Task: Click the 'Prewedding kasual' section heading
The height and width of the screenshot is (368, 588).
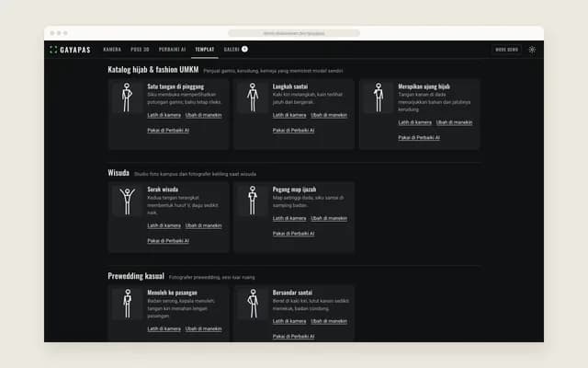Action: pyautogui.click(x=136, y=276)
